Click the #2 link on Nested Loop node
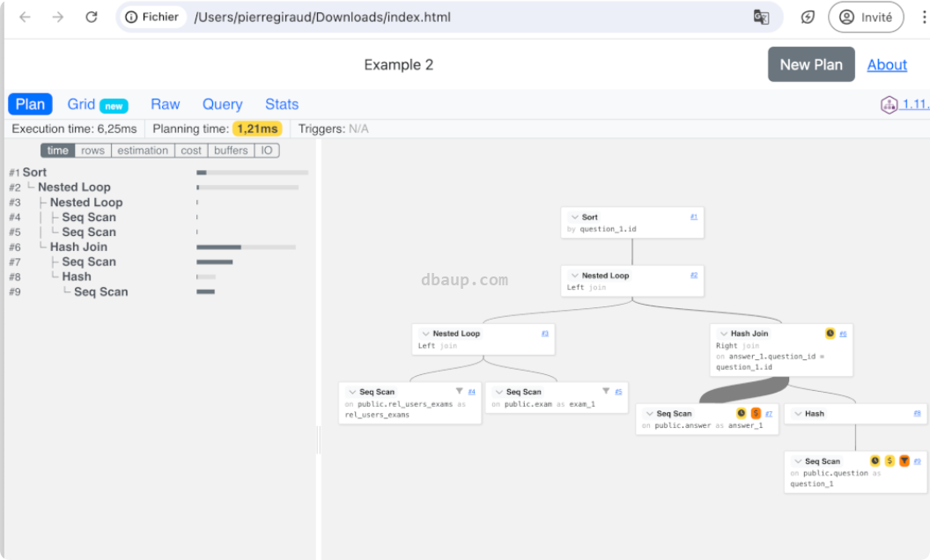This screenshot has height=560, width=930. [x=693, y=276]
